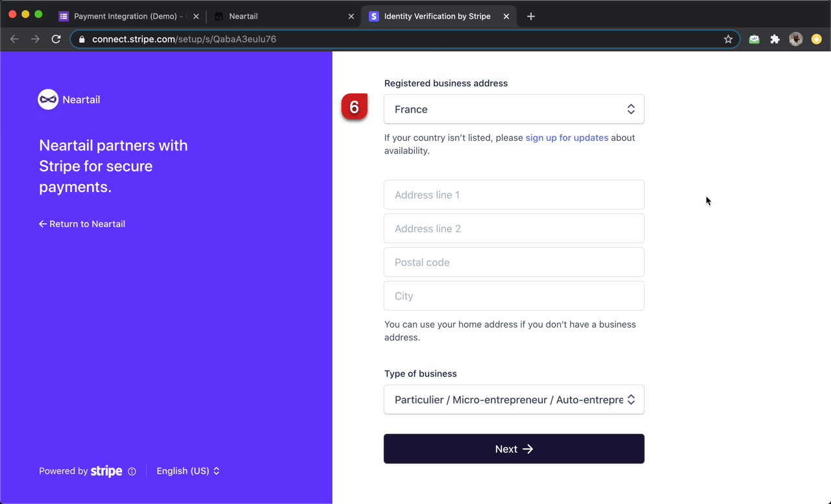Open the browser extensions puzzle icon

[x=775, y=39]
